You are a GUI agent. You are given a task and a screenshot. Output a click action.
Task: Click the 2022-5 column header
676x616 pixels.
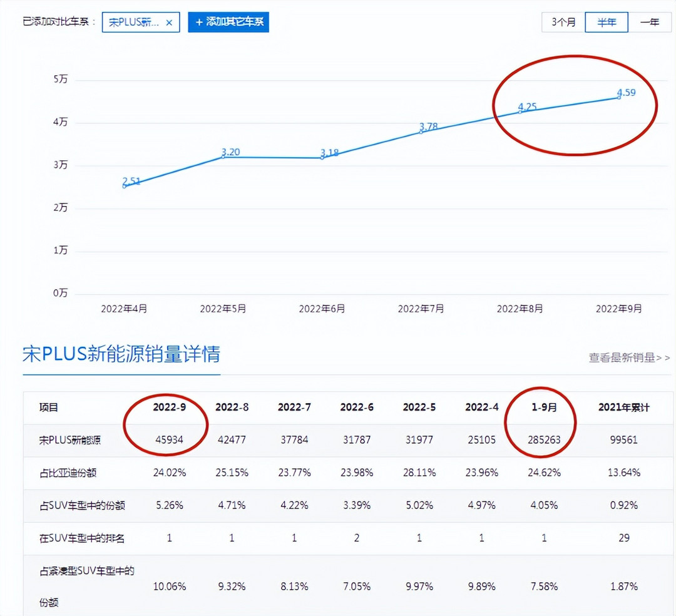419,408
